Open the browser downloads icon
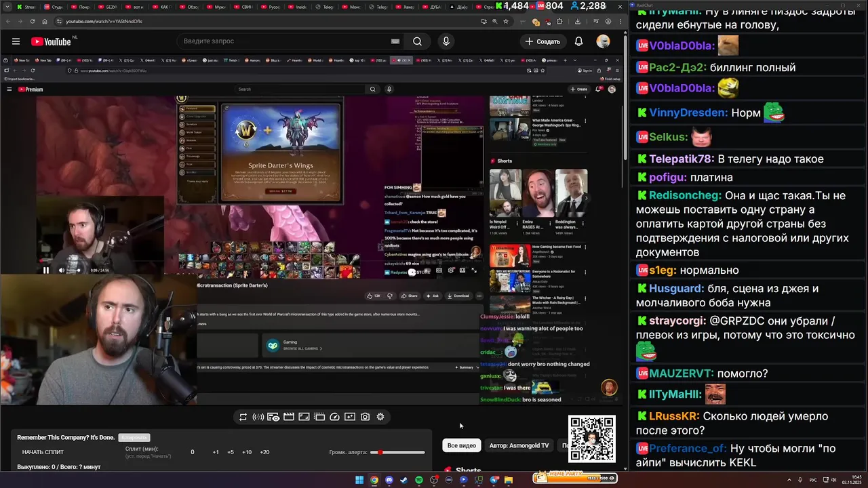This screenshot has width=868, height=488. click(578, 21)
